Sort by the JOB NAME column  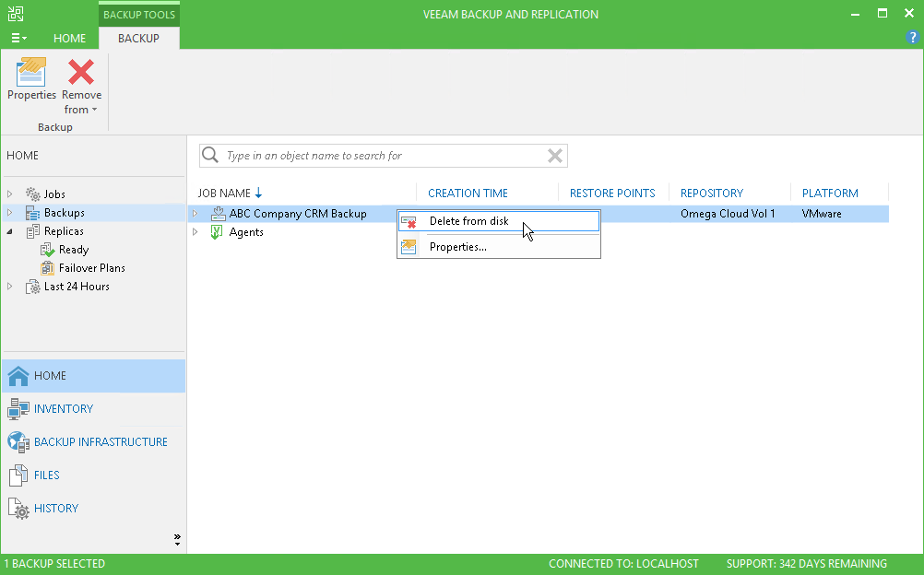pyautogui.click(x=224, y=194)
